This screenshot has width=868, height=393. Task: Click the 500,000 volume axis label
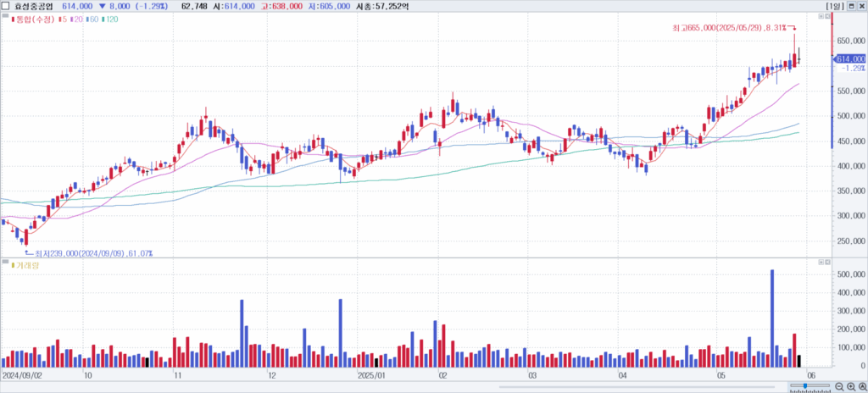coord(850,274)
